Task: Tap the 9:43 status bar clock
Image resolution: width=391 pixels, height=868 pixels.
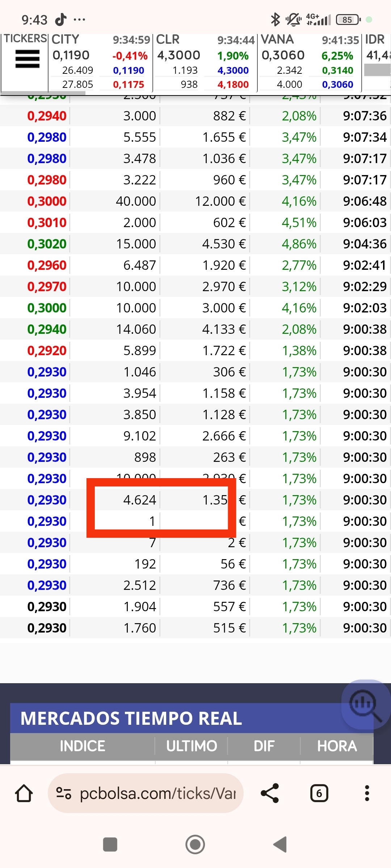Action: [34, 20]
